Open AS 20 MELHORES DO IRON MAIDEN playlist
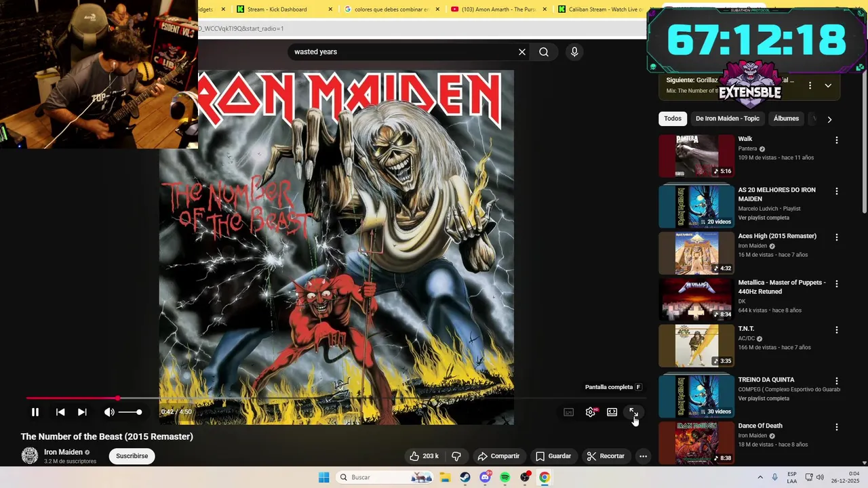 pos(696,207)
